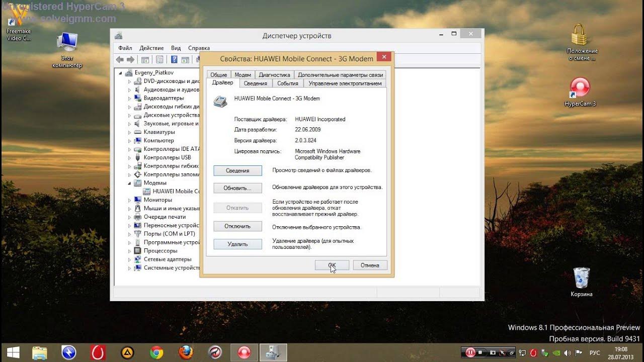
Task: Confirm the dialog with OK
Action: click(x=332, y=265)
